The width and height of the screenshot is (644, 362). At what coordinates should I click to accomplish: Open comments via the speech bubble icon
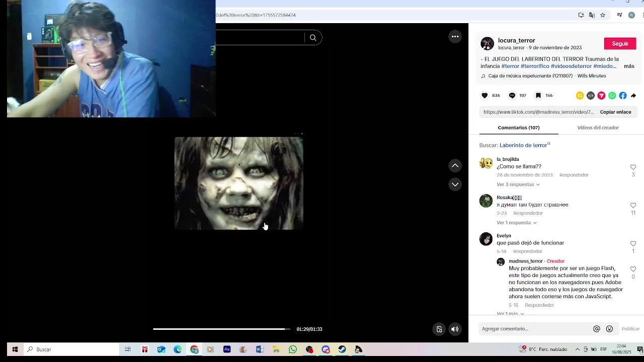coord(512,96)
